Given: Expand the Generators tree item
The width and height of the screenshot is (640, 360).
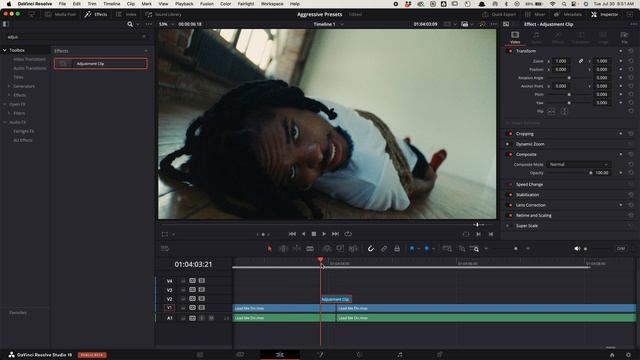Looking at the screenshot, I should (x=9, y=86).
